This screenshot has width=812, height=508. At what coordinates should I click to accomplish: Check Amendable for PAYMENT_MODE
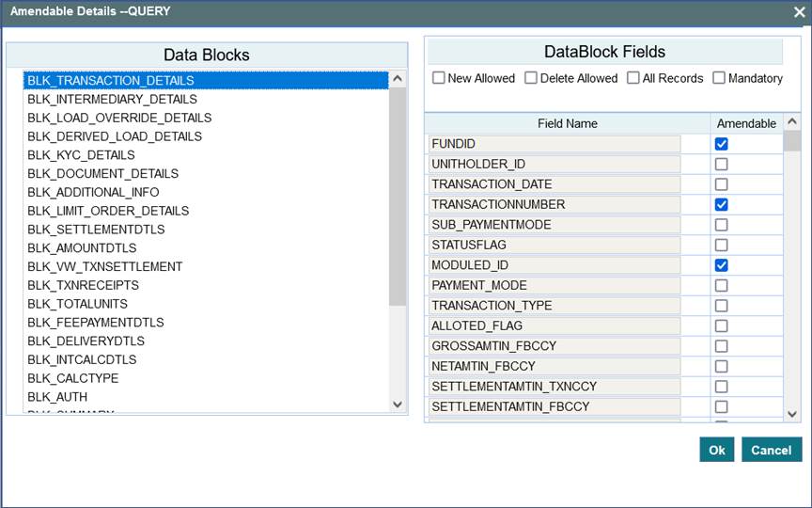722,286
